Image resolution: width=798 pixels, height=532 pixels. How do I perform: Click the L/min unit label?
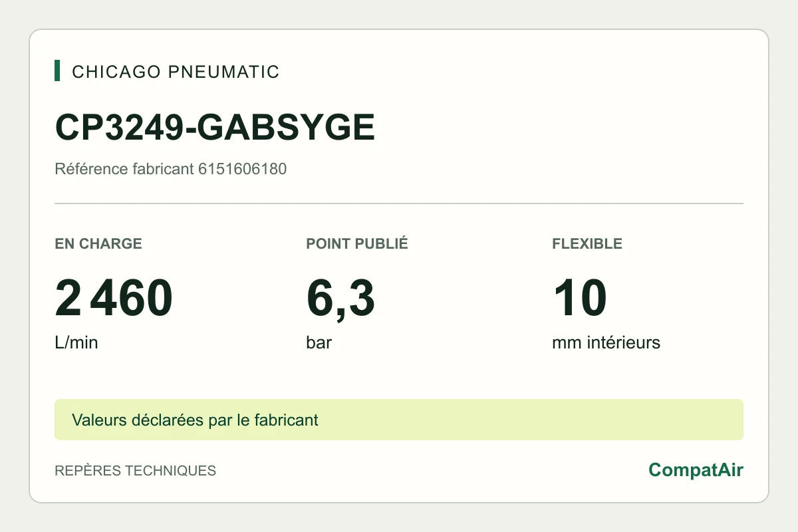click(x=76, y=343)
